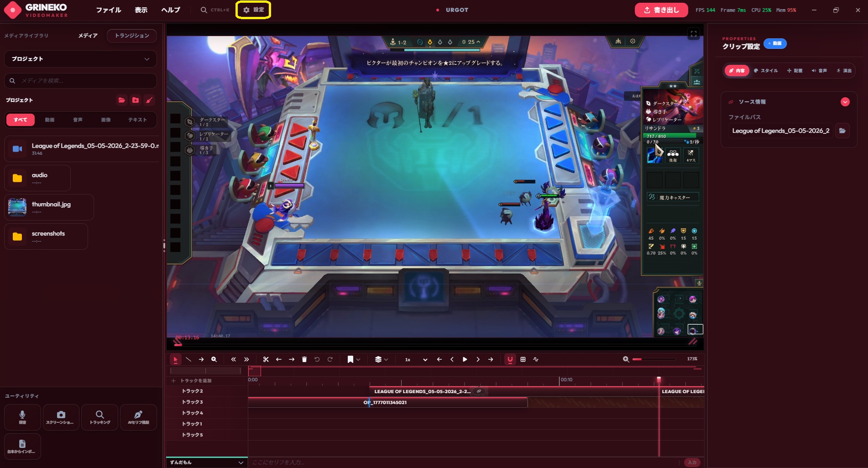Open the 表示 menu
The width and height of the screenshot is (868, 468).
click(x=141, y=10)
